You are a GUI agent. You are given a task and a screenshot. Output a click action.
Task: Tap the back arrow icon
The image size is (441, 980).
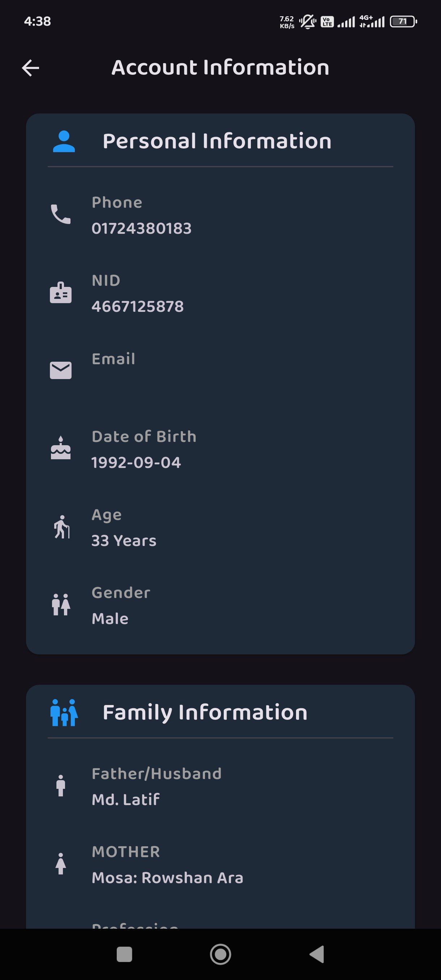(30, 68)
